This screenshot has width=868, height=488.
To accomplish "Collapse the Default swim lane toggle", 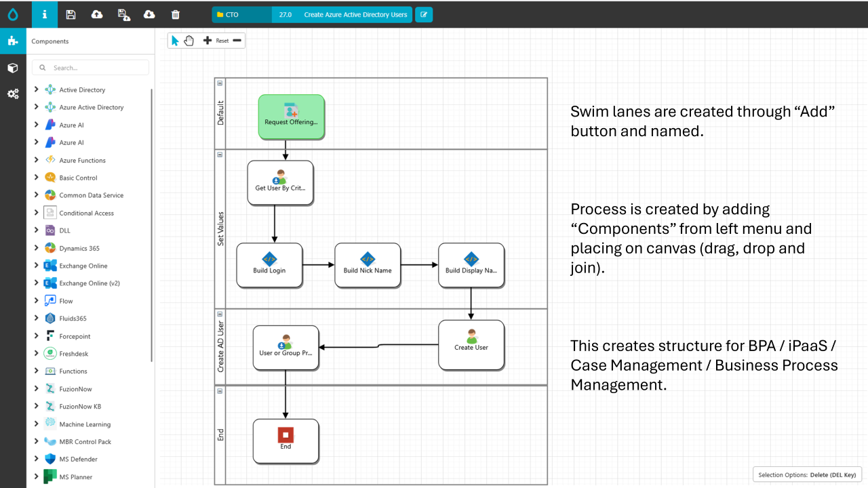I will click(x=220, y=83).
